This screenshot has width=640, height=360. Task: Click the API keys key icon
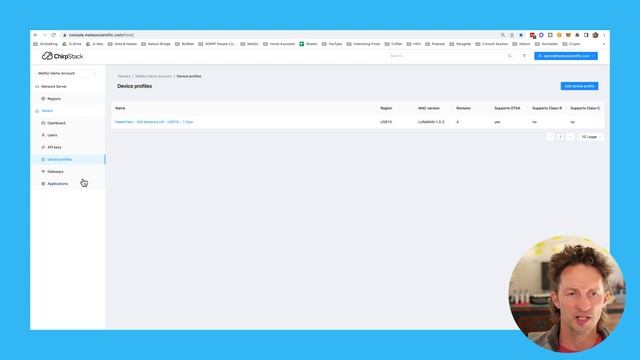click(x=43, y=147)
